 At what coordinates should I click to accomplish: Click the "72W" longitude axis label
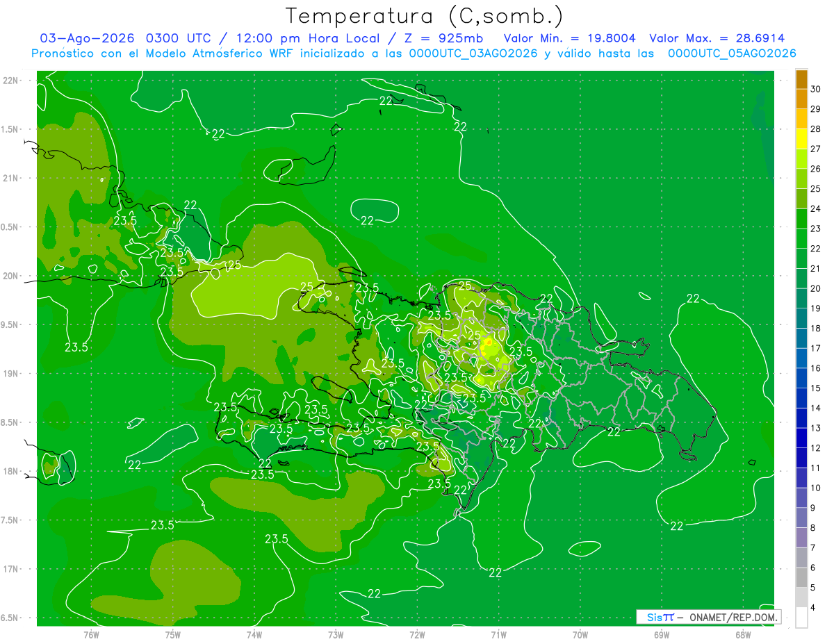pos(417,635)
